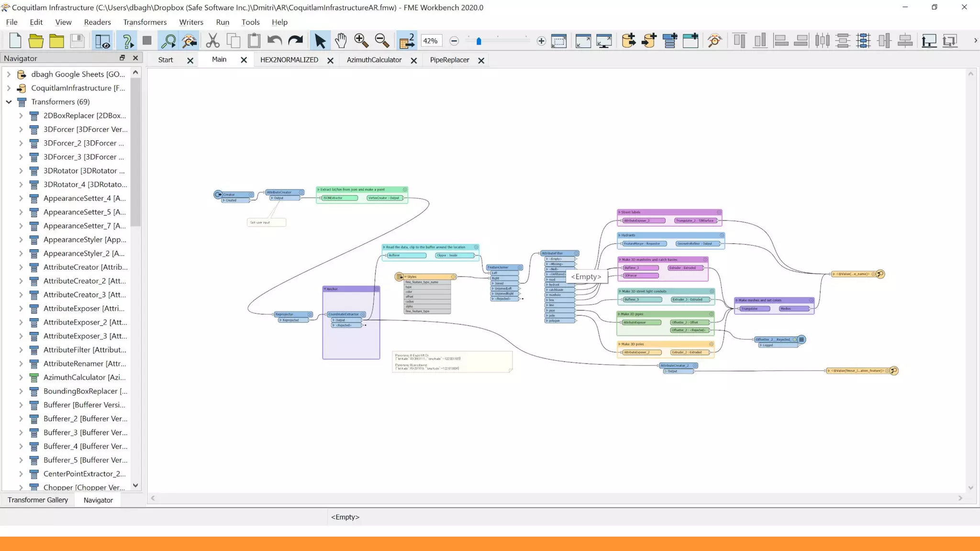The image size is (980, 551).
Task: Select the Pan hand tool
Action: (x=341, y=41)
